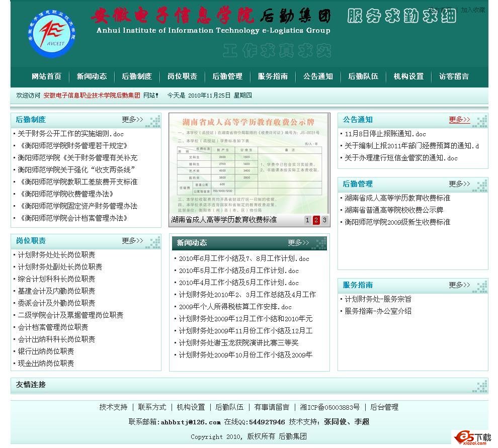Open 湖南省普通高等院校收费公示牌
This screenshot has height=448, width=498.
pyautogui.click(x=394, y=210)
